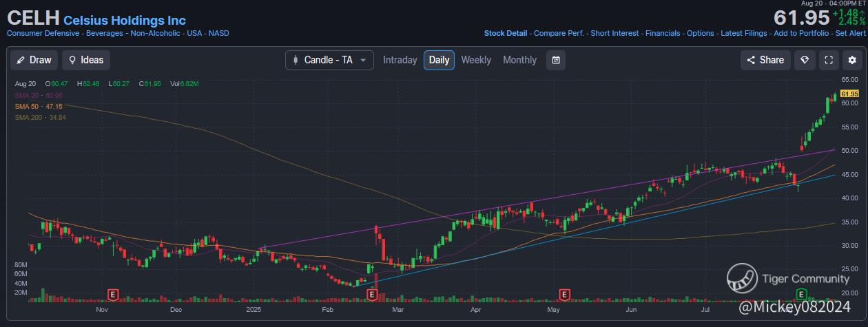Switch to the Intraday timeframe
868x327 pixels.
(x=400, y=60)
